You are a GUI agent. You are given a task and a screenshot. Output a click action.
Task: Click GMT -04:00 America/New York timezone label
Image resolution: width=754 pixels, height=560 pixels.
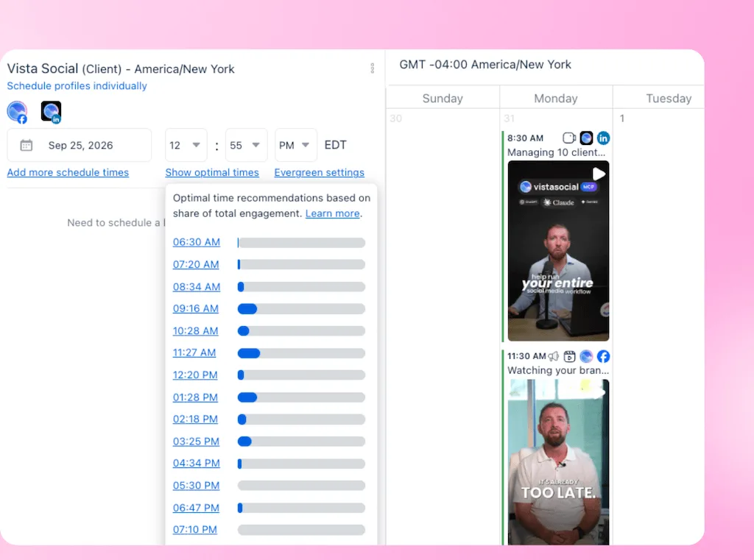click(485, 65)
